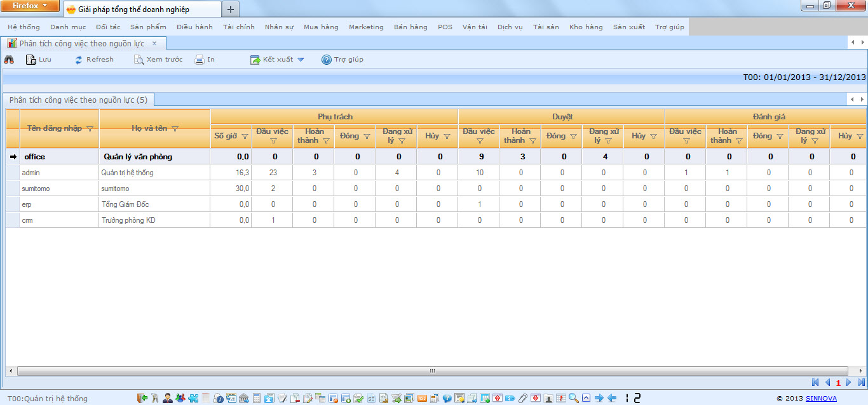The height and width of the screenshot is (405, 868).
Task: Refresh the work analysis report
Action: click(x=94, y=60)
